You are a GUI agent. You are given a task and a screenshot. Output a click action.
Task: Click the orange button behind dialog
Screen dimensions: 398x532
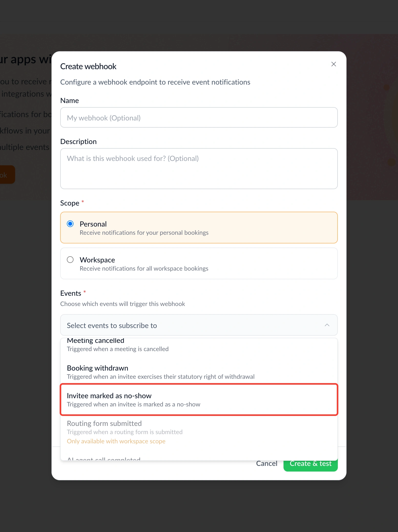coord(7,175)
